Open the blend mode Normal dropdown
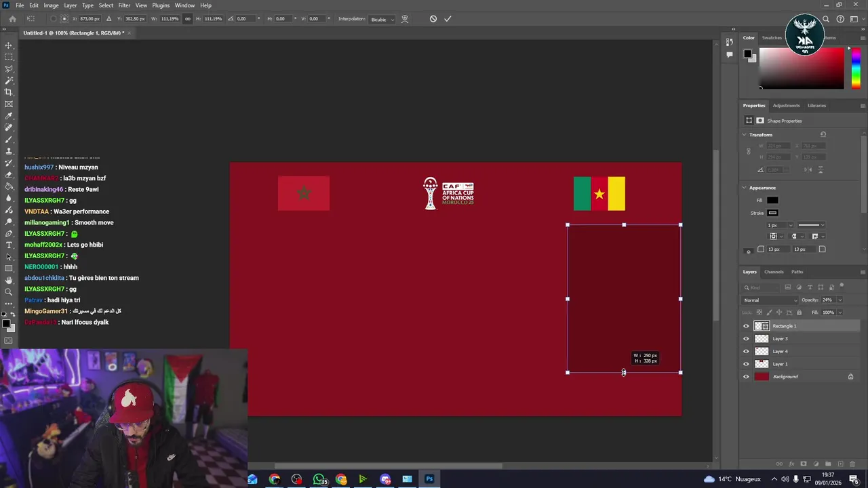Screen dimensions: 868x488 (x=771, y=300)
